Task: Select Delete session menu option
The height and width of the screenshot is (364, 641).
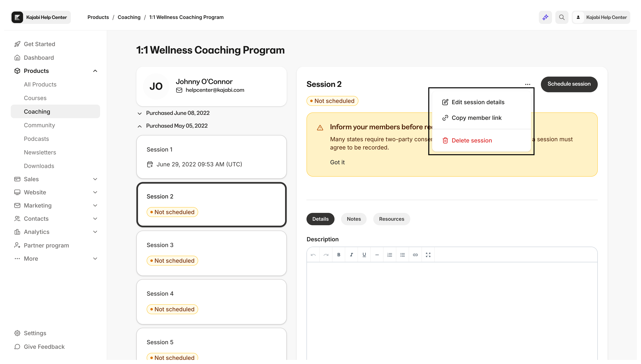Action: tap(471, 140)
